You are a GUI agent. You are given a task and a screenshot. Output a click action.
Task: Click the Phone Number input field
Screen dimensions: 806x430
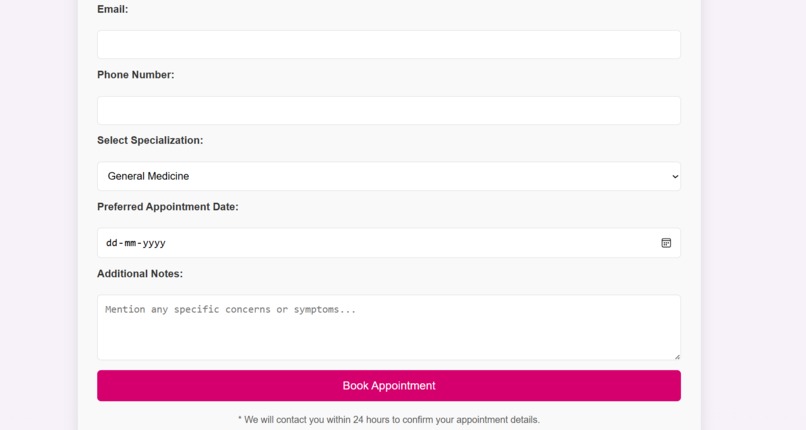point(389,110)
